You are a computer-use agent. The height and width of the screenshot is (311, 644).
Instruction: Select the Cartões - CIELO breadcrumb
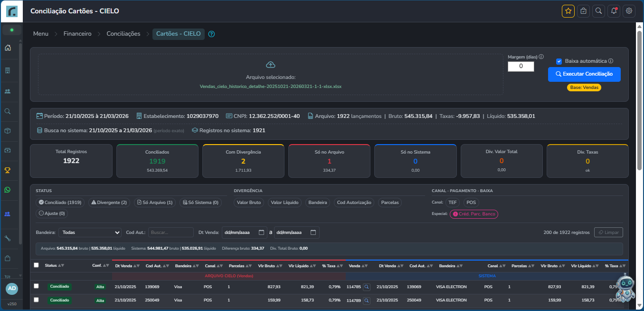pos(179,34)
